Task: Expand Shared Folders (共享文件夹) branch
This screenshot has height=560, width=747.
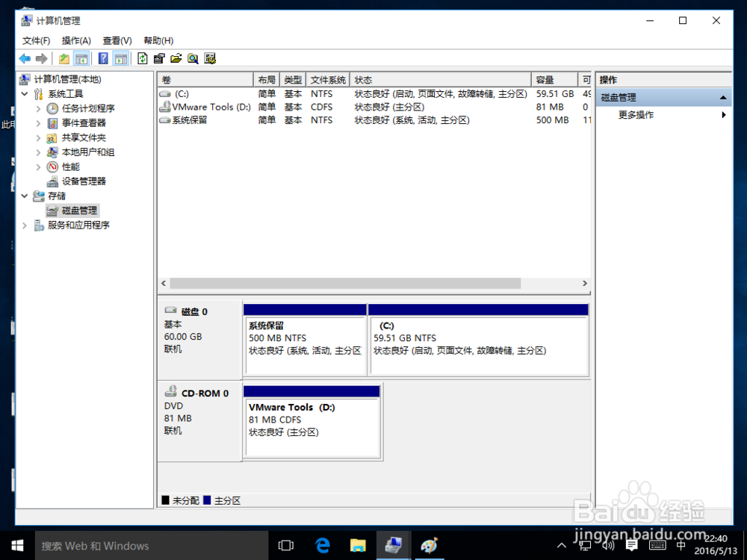Action: [x=39, y=138]
